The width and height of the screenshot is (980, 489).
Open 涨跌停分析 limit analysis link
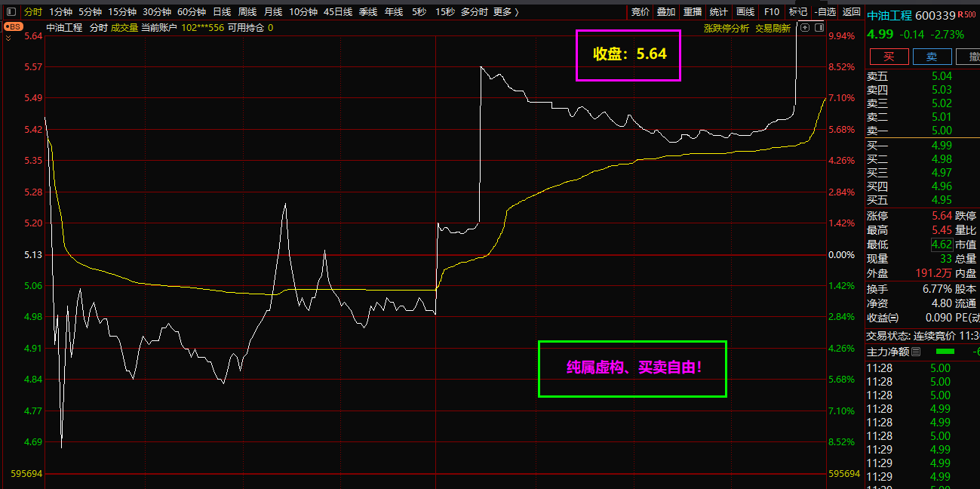tap(727, 28)
